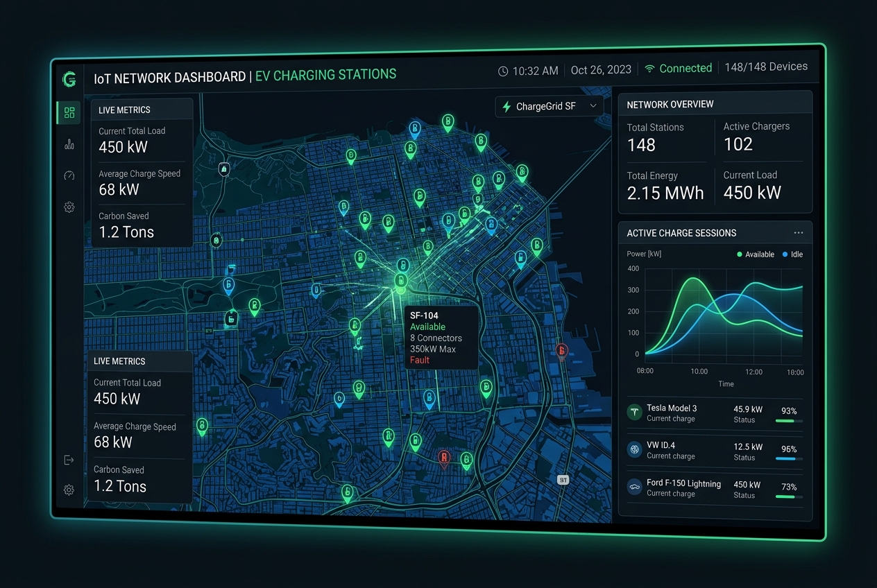Open the speedometer gauge sidebar icon
Image resolution: width=877 pixels, height=588 pixels.
tap(69, 175)
